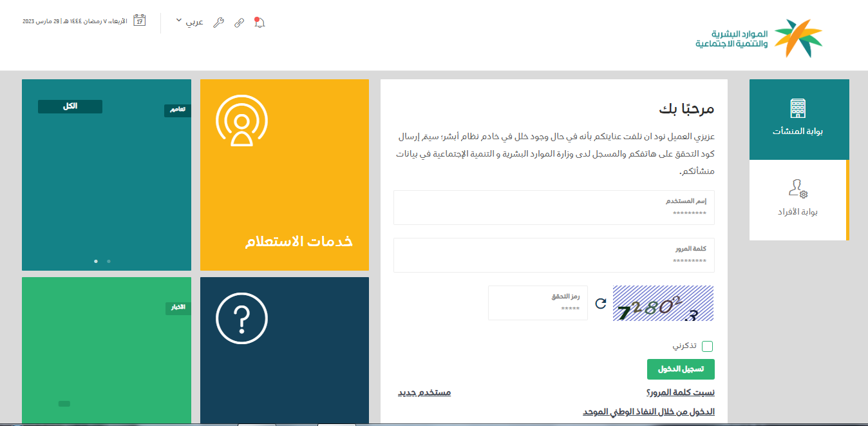
Task: Focus the إسم المستخدم username field
Action: pyautogui.click(x=554, y=208)
